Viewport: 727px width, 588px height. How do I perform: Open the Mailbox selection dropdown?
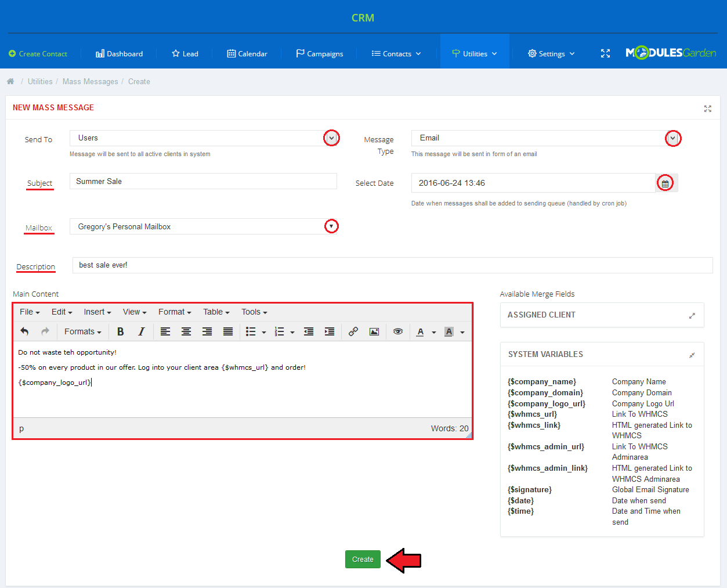point(331,226)
